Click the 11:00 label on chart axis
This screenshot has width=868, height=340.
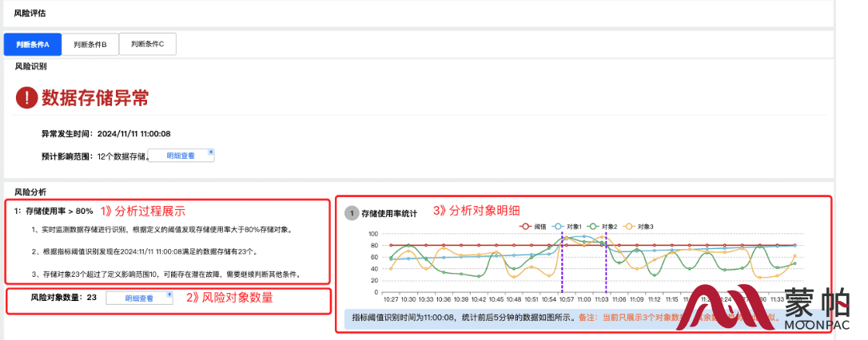point(584,299)
